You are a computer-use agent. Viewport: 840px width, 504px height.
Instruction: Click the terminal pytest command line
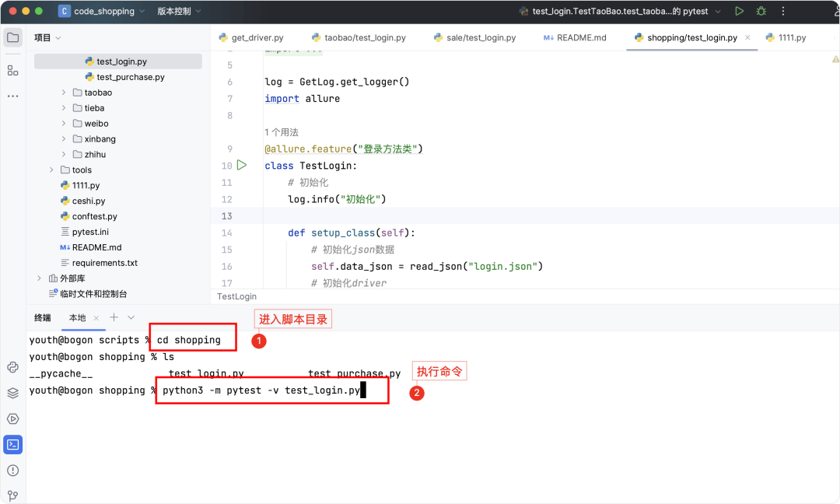(x=261, y=390)
